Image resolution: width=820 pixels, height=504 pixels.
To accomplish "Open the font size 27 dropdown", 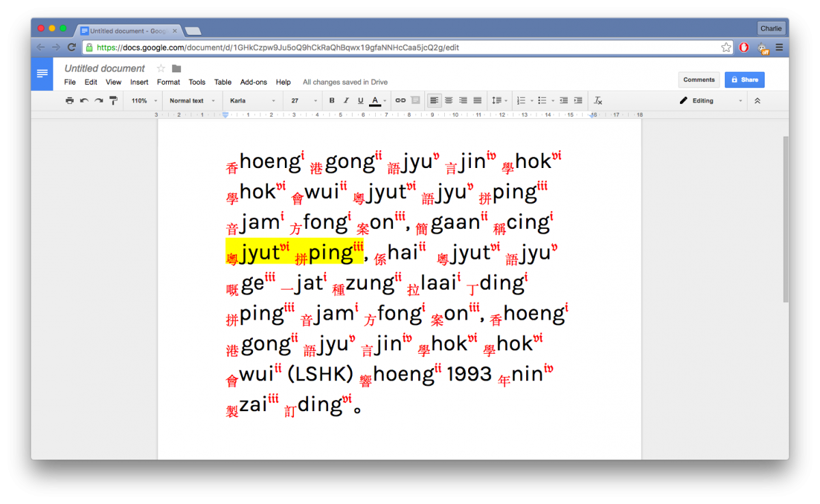I will click(304, 100).
